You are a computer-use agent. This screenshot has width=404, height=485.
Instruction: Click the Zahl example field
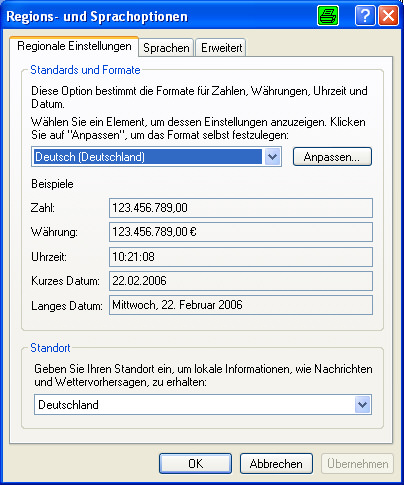tap(241, 208)
